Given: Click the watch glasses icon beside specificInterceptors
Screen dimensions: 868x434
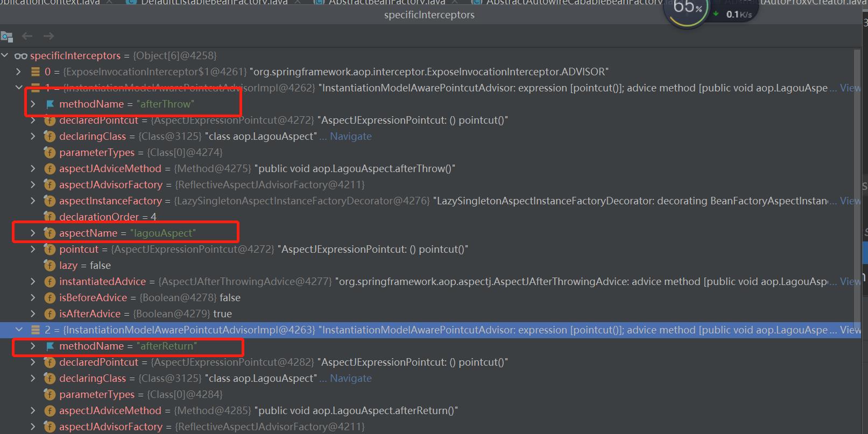Looking at the screenshot, I should click(x=21, y=56).
